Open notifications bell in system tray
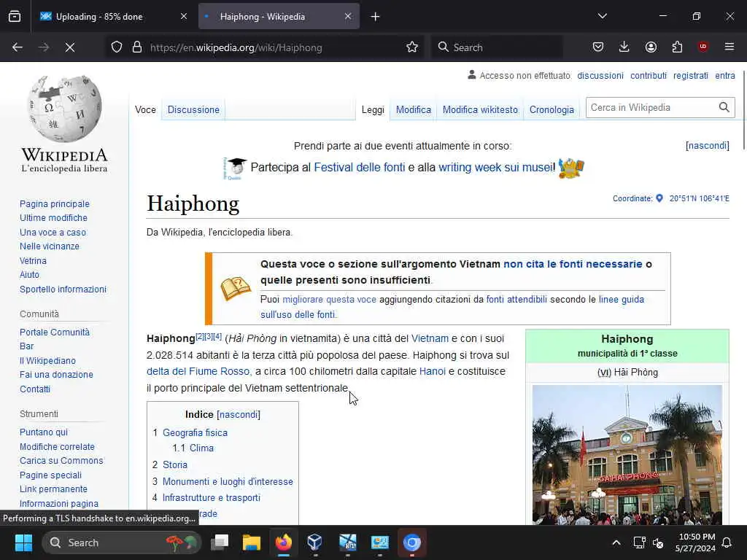This screenshot has height=560, width=747. 727,542
